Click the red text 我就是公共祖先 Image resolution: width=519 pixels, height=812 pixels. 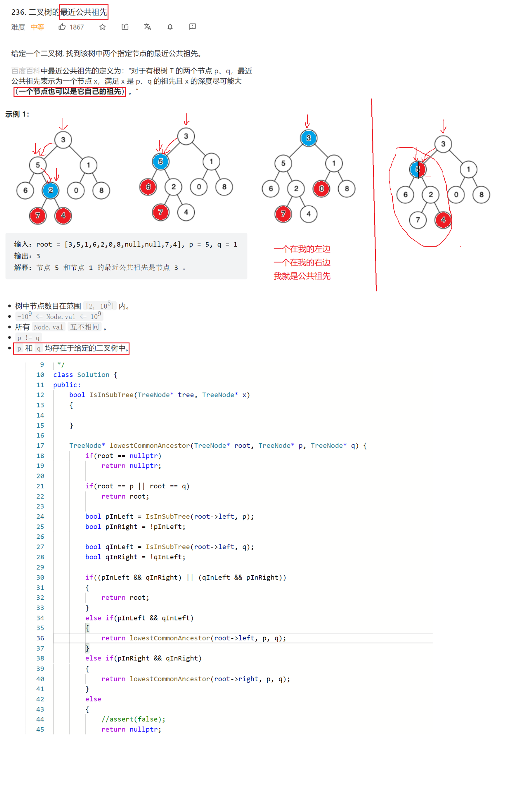(302, 276)
